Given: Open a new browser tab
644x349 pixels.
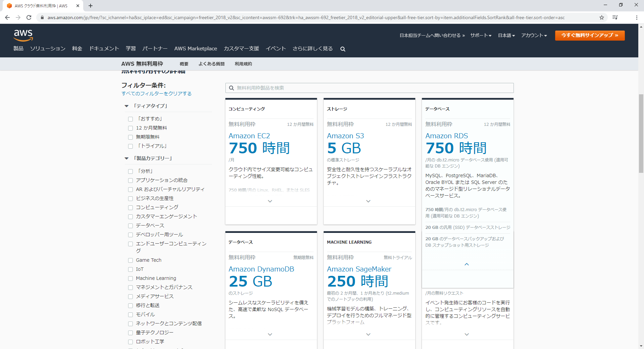Looking at the screenshot, I should click(x=91, y=6).
